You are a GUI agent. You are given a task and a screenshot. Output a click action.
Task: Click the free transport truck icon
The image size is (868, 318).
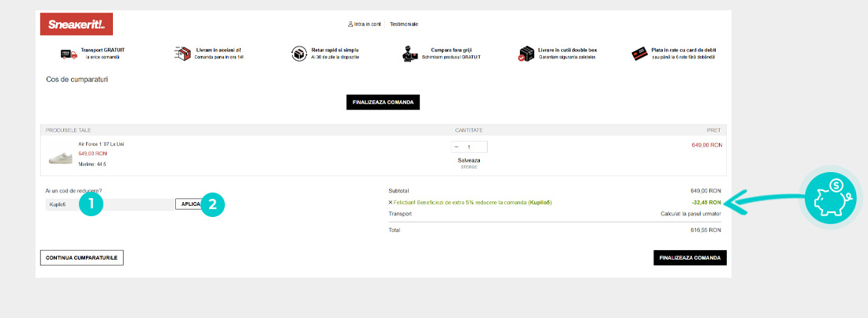pos(69,54)
